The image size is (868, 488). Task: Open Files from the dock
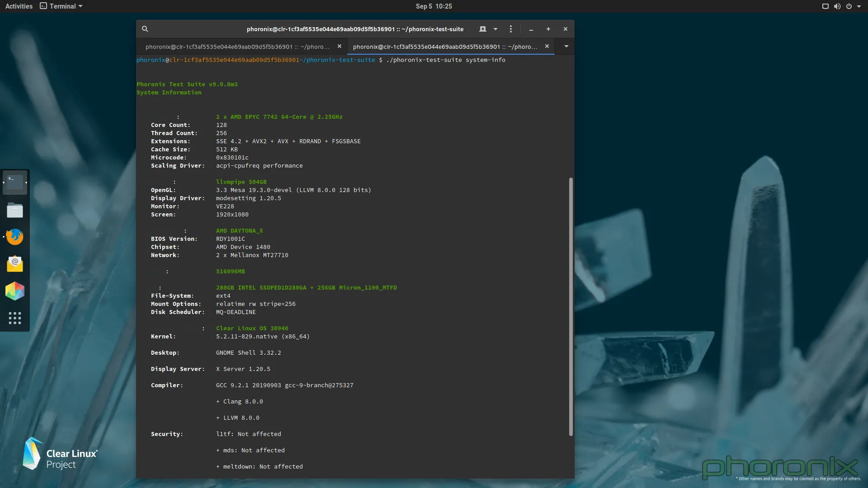pos(15,210)
